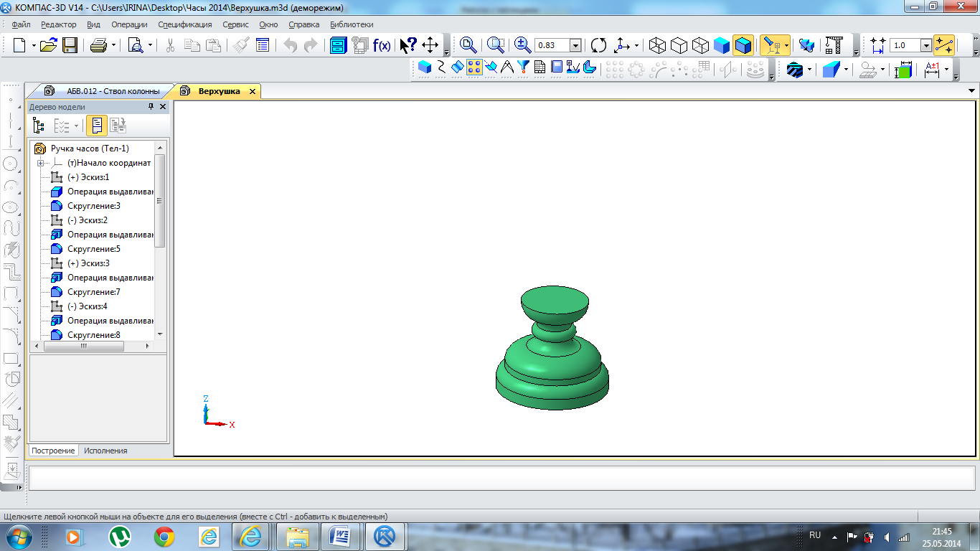Open the Variables f(x) tool
The width and height of the screenshot is (980, 551).
pos(382,45)
